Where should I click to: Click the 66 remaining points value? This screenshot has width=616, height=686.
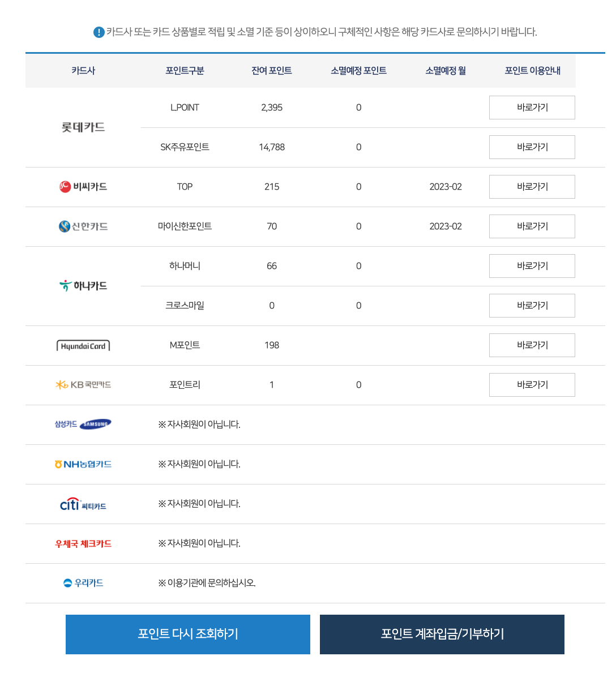[x=272, y=266]
